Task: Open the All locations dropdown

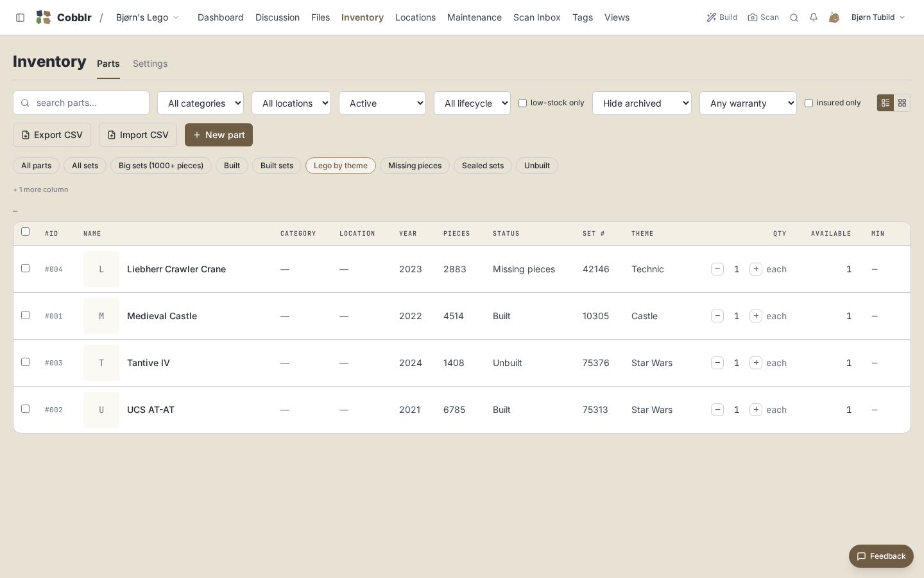Action: pos(291,103)
